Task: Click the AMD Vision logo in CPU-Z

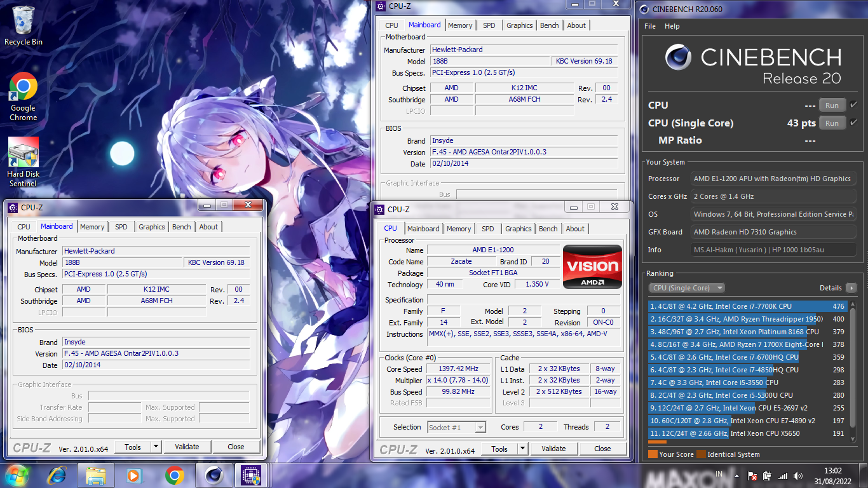Action: (x=592, y=267)
